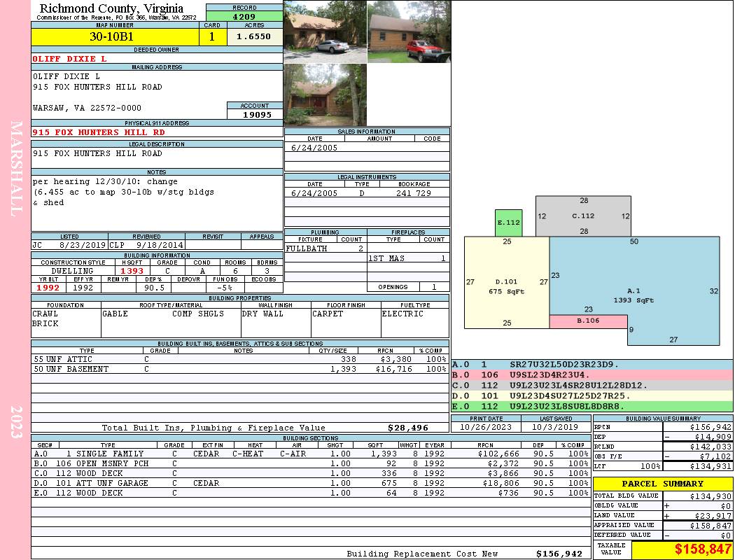Viewport: 735px width, 560px height.
Task: Select the green record number 4209 field
Action: coord(244,16)
